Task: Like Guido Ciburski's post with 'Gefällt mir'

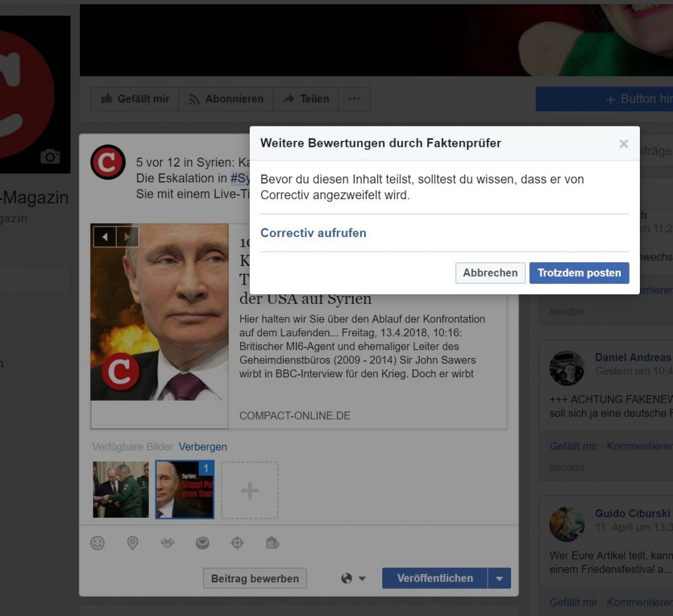Action: [x=574, y=602]
